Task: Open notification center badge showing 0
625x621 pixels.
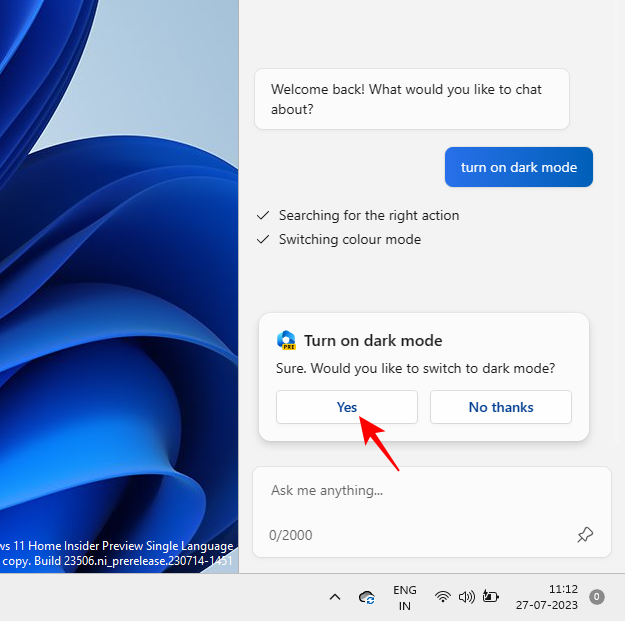Action: pyautogui.click(x=597, y=597)
